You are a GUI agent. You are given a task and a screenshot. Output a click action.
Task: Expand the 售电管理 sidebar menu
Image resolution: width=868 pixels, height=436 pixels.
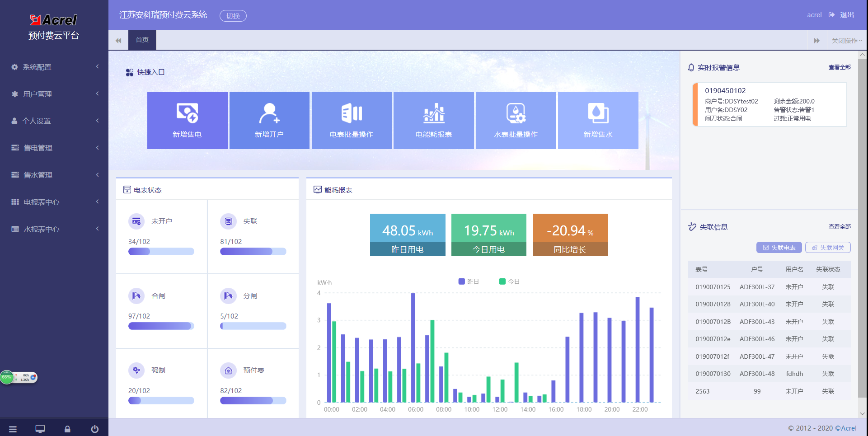tap(54, 148)
